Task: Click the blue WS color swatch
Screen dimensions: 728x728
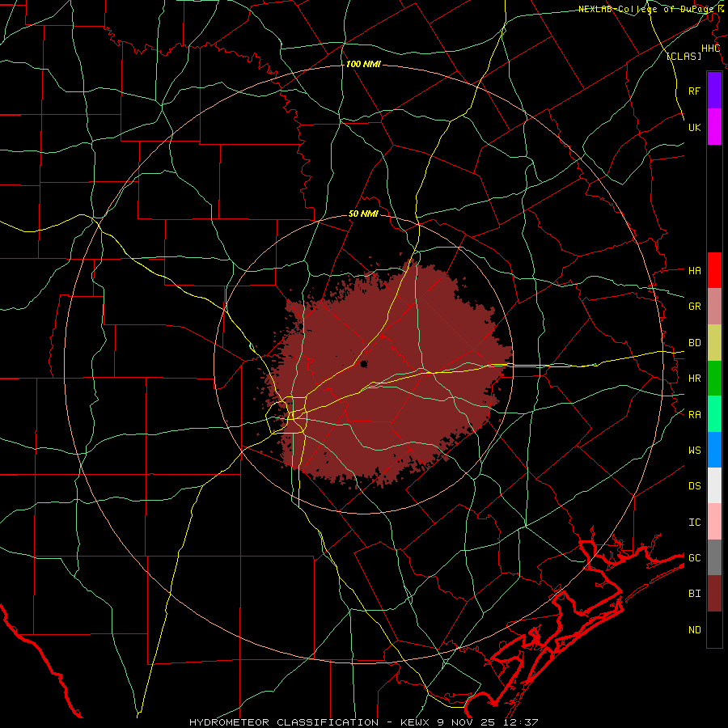Action: pyautogui.click(x=714, y=450)
